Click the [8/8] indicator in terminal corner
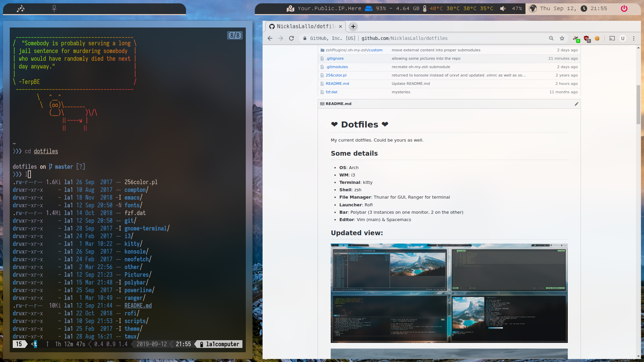Viewport: 644px width, 362px height. coord(235,35)
